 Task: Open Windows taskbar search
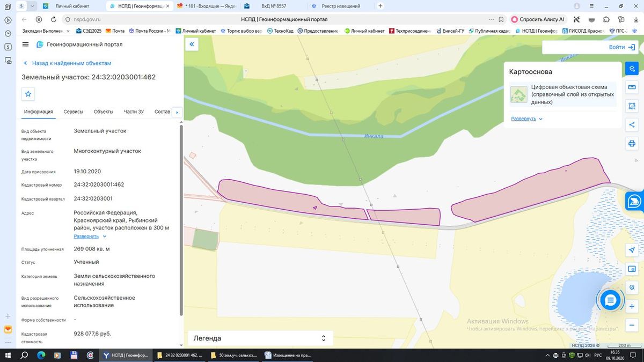tap(24, 355)
